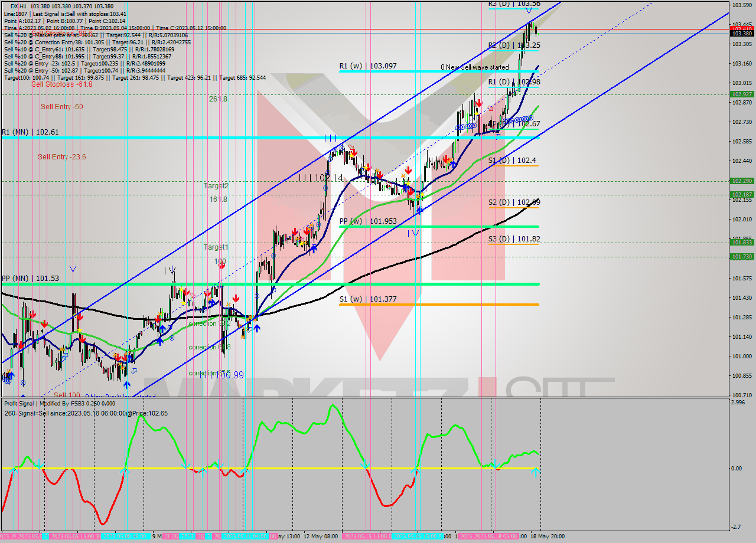Click the '161.8' Fibonacci level label
The height and width of the screenshot is (543, 756).
point(218,199)
